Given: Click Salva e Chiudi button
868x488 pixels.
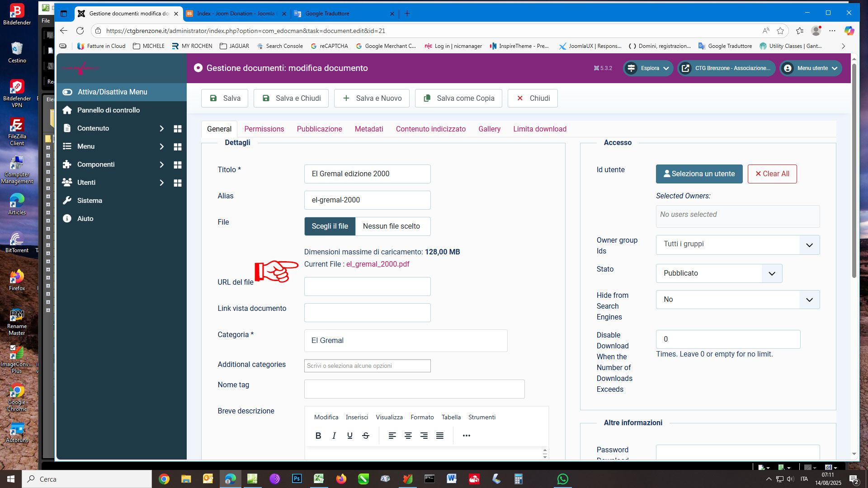Looking at the screenshot, I should [292, 98].
